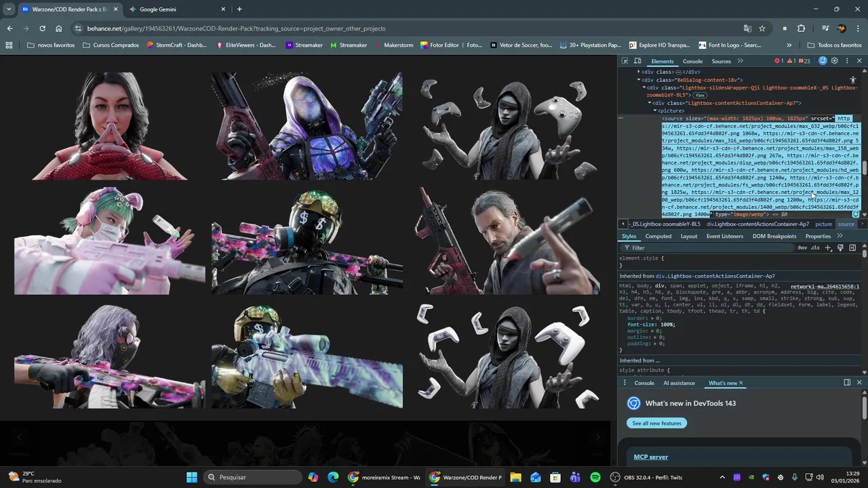The height and width of the screenshot is (488, 868).
Task: Go back to previous page
Action: (9, 28)
